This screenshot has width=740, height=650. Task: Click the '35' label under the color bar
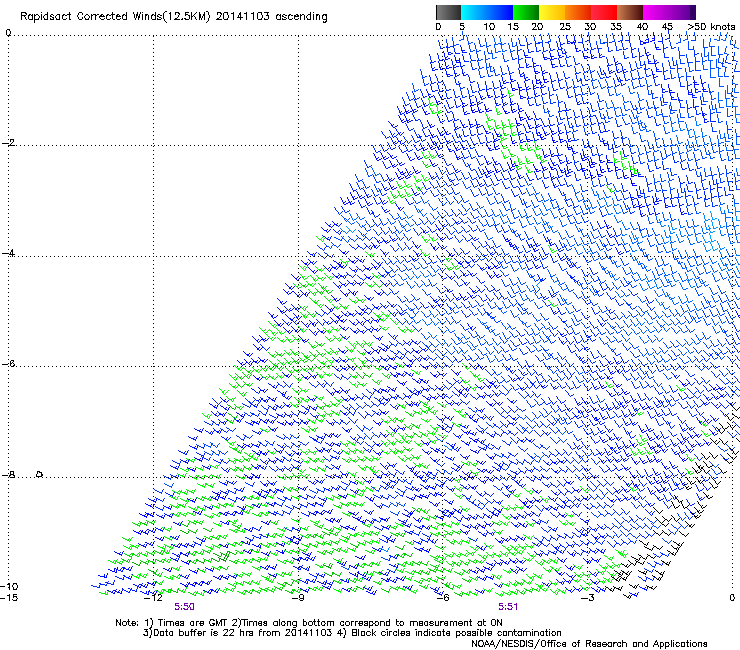pos(616,27)
